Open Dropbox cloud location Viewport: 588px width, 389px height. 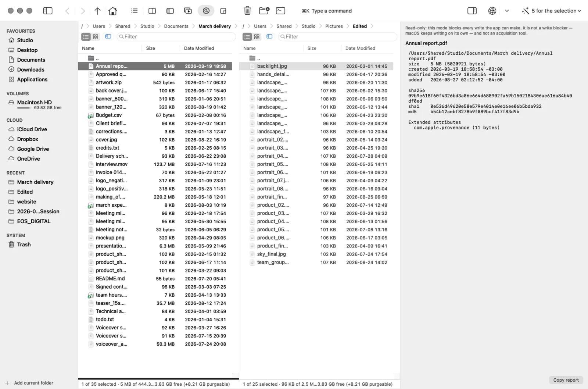pos(28,139)
